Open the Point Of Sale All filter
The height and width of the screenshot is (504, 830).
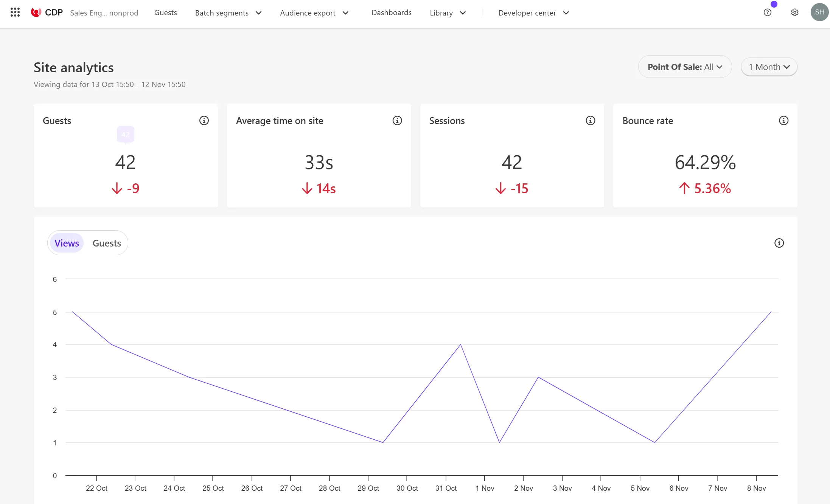point(684,67)
